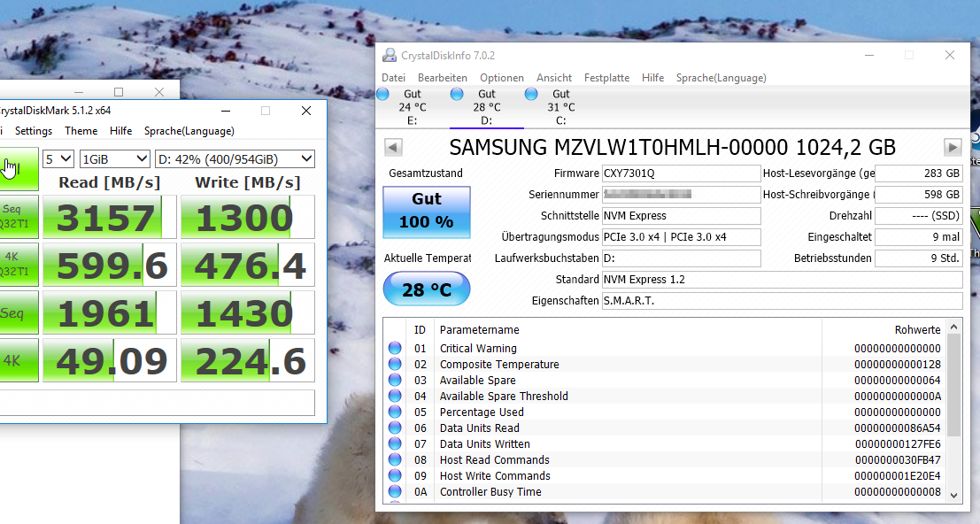This screenshot has height=524, width=980.
Task: Run the Seq benchmark in CrystalDiskMark
Action: click(19, 312)
